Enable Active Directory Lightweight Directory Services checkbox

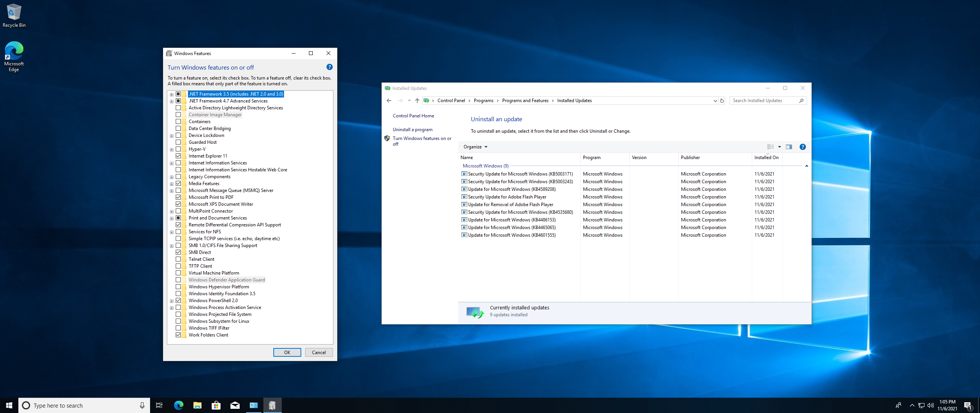[178, 108]
